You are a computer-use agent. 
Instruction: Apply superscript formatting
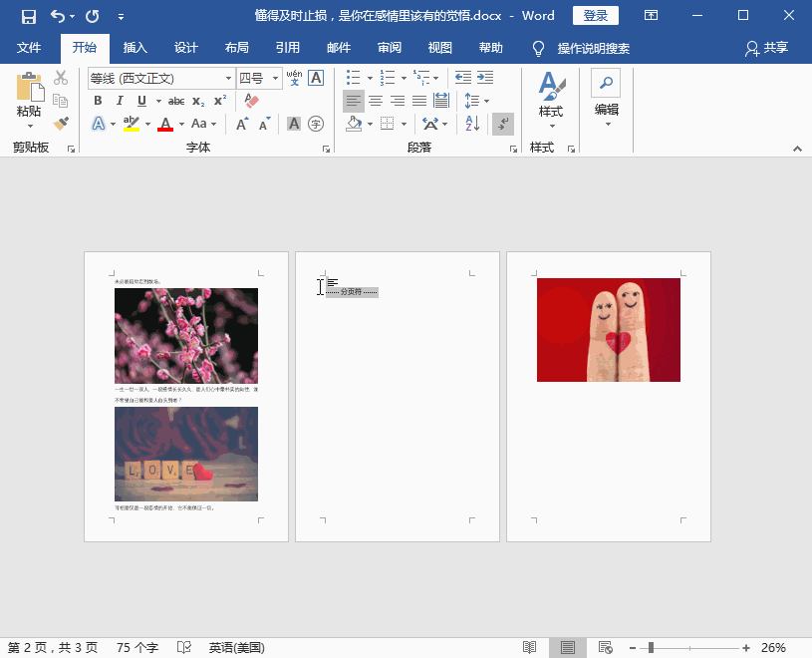coord(220,101)
